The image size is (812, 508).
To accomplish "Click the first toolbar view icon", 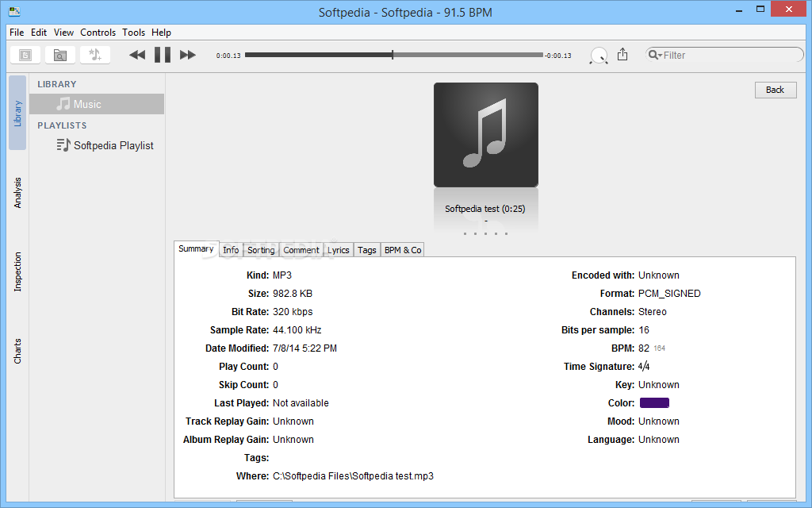I will pyautogui.click(x=25, y=55).
